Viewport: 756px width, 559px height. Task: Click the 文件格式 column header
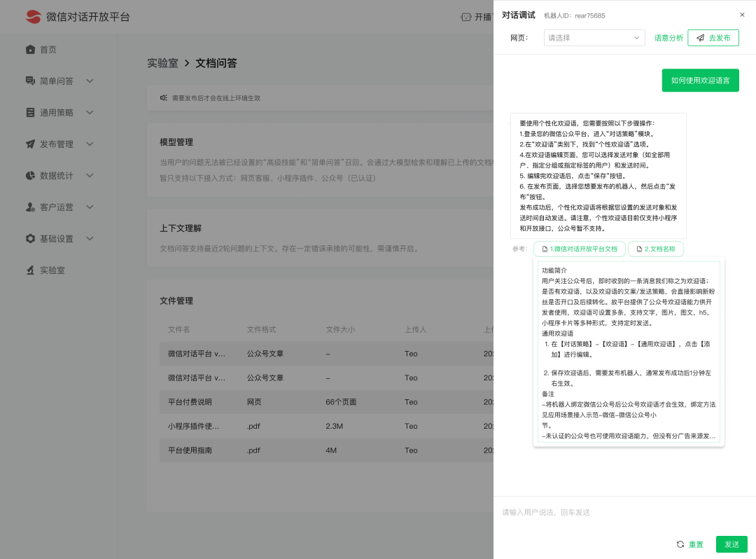coord(261,329)
